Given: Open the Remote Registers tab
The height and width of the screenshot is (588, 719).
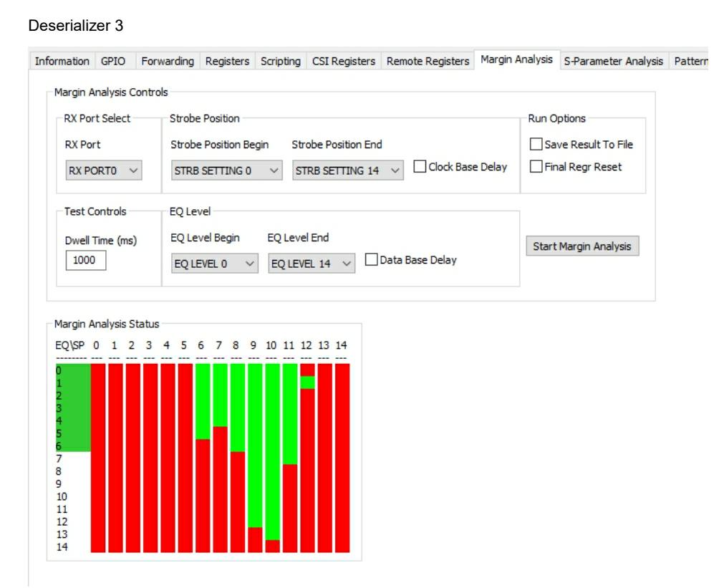Looking at the screenshot, I should (x=428, y=61).
